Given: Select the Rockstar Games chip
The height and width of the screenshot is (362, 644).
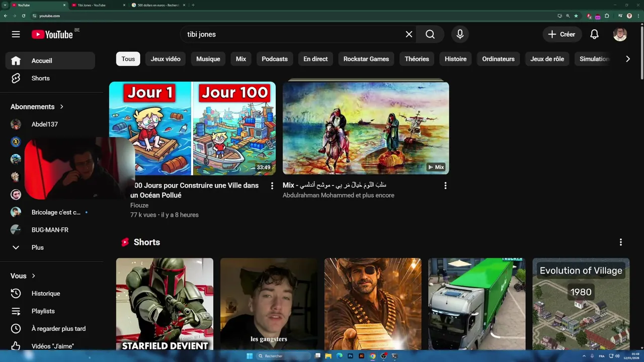Looking at the screenshot, I should [366, 59].
